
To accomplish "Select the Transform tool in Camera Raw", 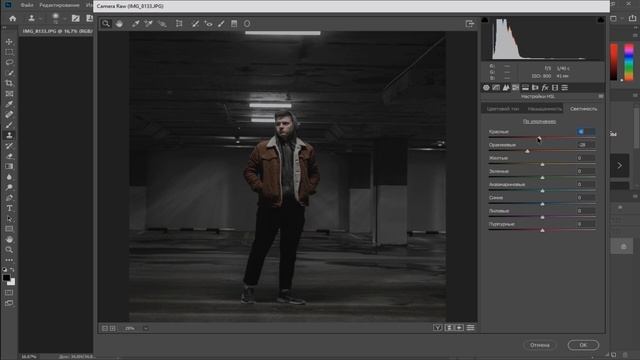I will coord(179,24).
